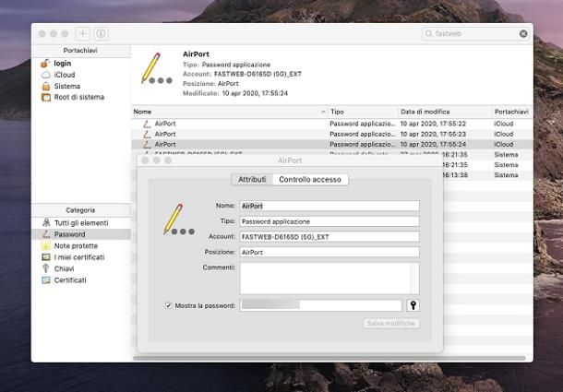Select the Certificati category
Image resolution: width=563 pixels, height=392 pixels.
(x=70, y=280)
